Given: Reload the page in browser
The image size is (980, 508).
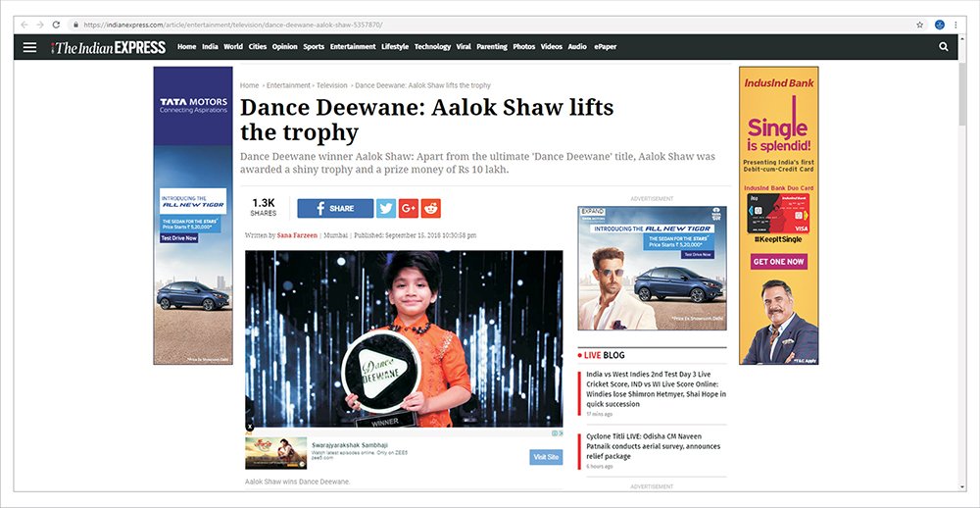Looking at the screenshot, I should (56, 25).
